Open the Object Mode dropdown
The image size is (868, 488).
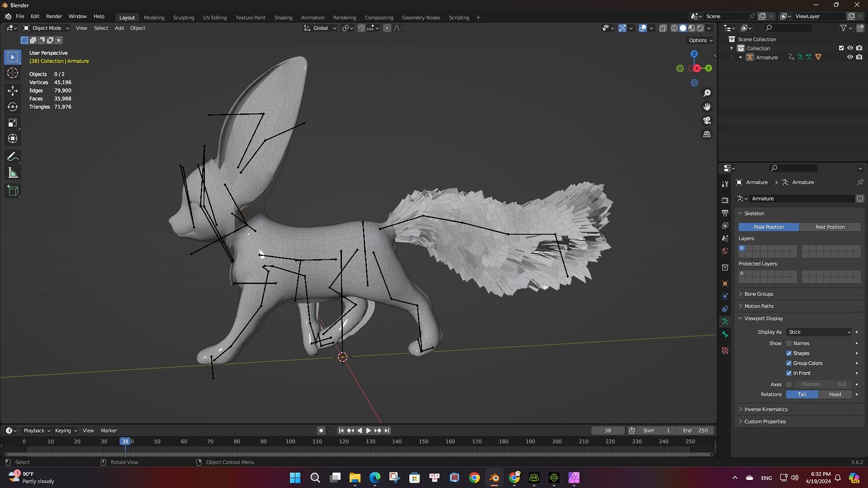(x=46, y=28)
